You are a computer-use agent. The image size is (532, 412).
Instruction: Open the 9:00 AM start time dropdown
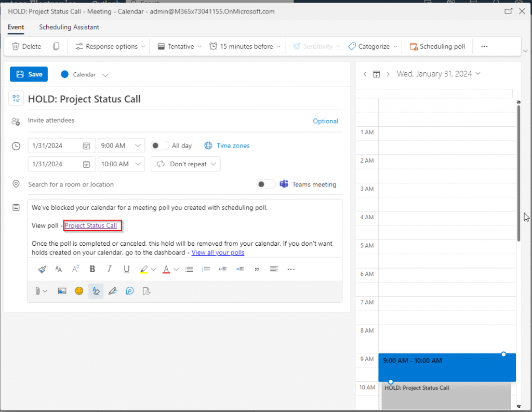click(122, 145)
